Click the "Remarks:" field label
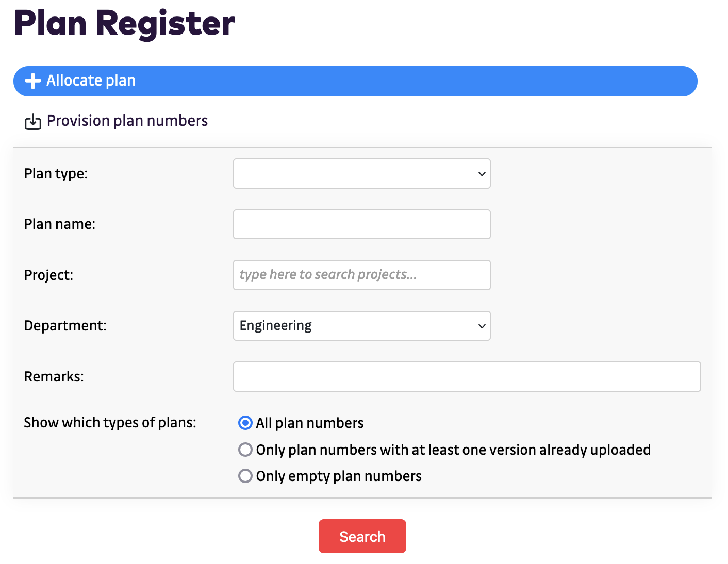The image size is (728, 564). pos(54,377)
